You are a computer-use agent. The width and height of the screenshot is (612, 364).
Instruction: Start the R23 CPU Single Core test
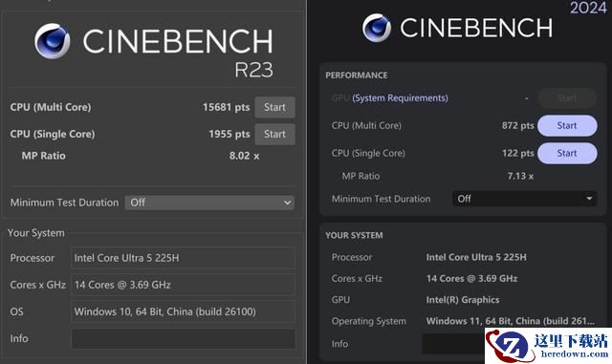click(274, 134)
